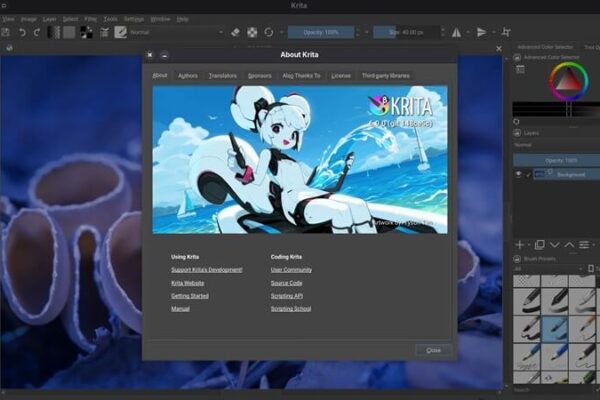Switch to the Sponsors tab
600x400 pixels.
259,76
